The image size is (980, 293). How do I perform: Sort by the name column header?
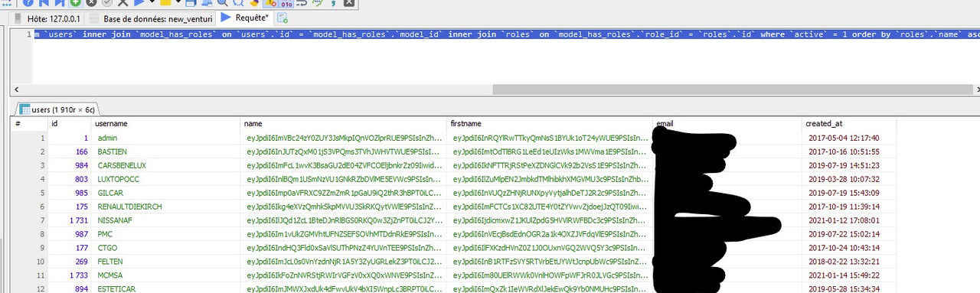(x=344, y=123)
